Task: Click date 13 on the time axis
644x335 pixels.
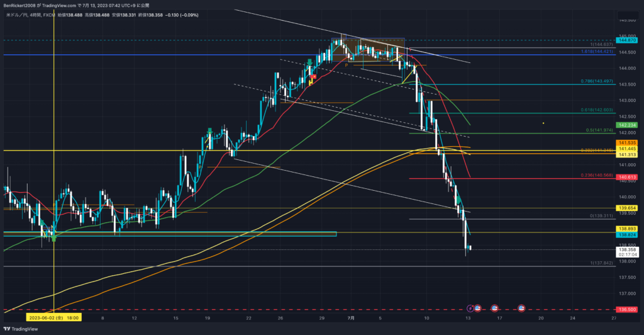Action: click(x=468, y=318)
